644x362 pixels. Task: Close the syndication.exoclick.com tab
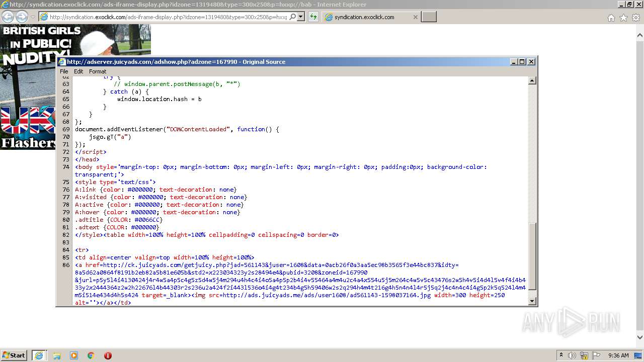(x=415, y=17)
